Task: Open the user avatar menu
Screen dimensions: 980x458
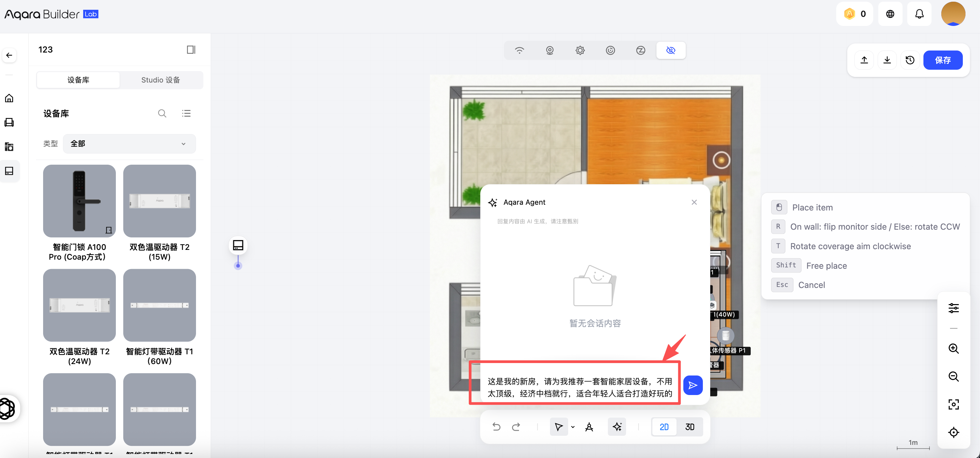Action: tap(953, 14)
